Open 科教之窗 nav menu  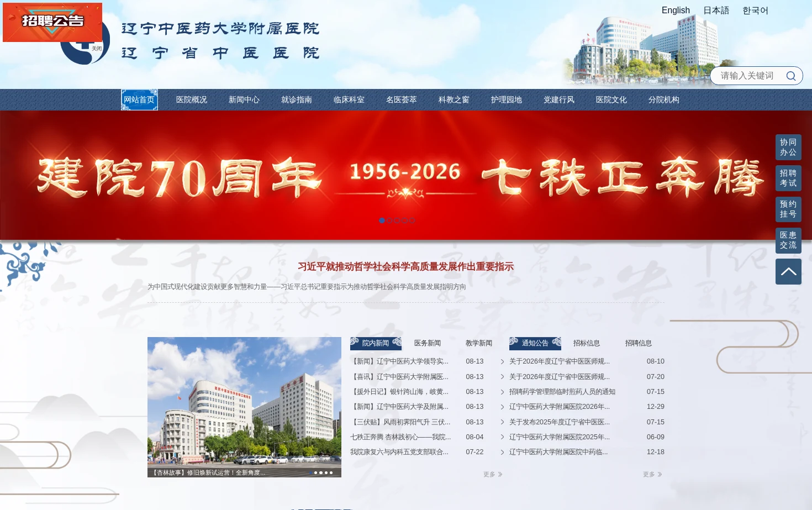tap(454, 100)
